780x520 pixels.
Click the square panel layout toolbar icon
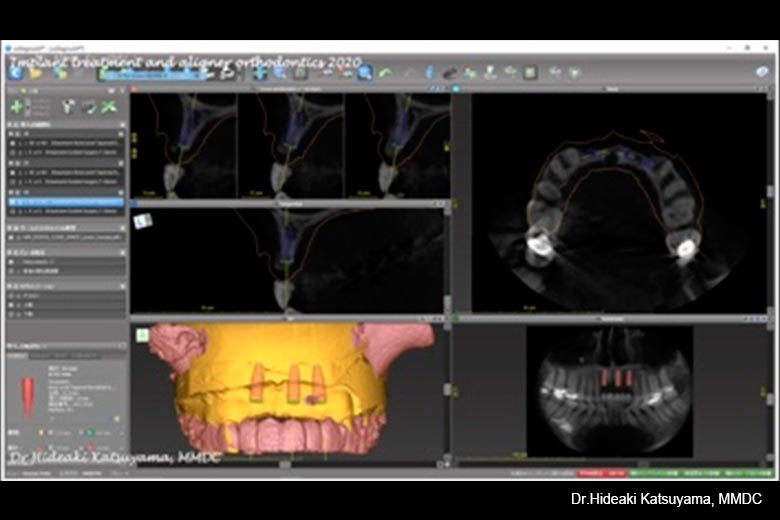click(x=530, y=73)
